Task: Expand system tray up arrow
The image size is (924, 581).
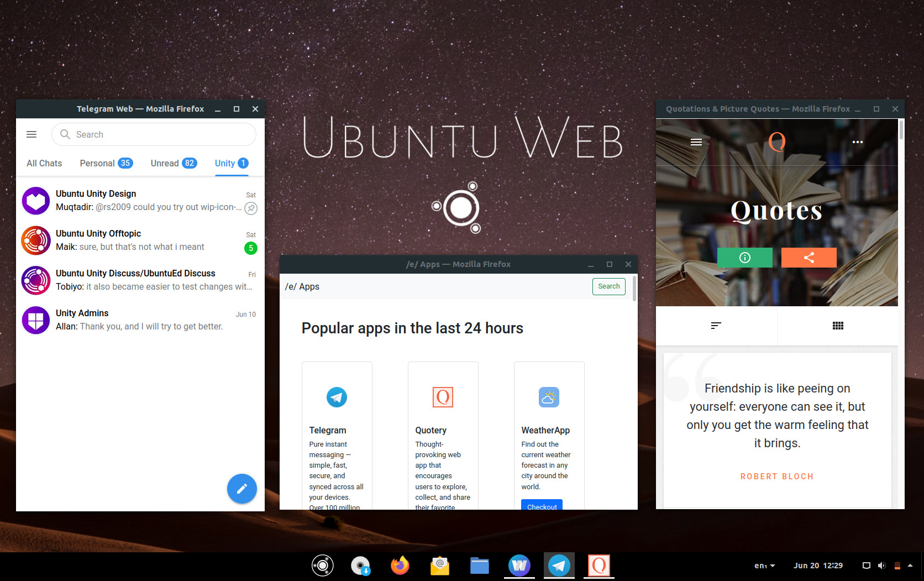Action: (910, 566)
